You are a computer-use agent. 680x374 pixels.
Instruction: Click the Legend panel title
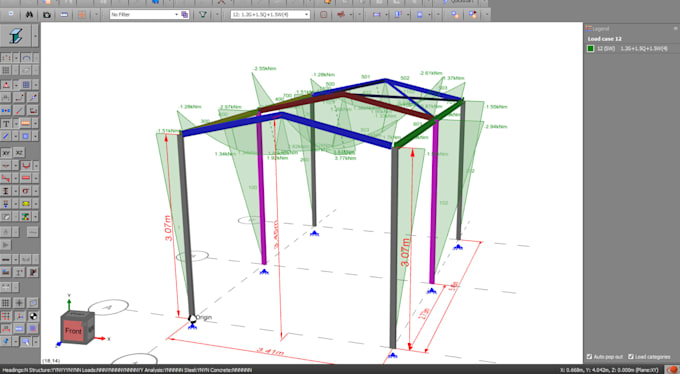tap(601, 29)
